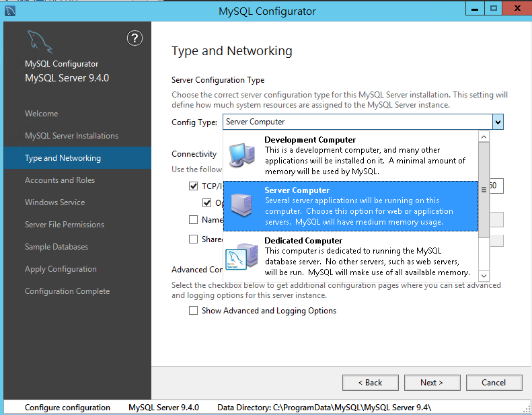Viewport: 532px width, 415px height.
Task: Select Type and Networking step
Action: point(77,158)
